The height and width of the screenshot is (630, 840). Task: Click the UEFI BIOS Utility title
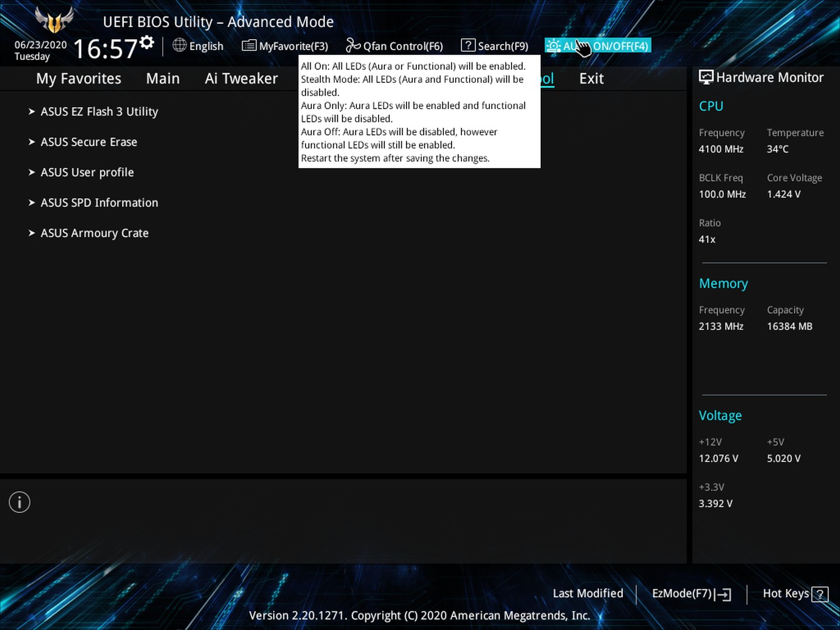coord(218,22)
